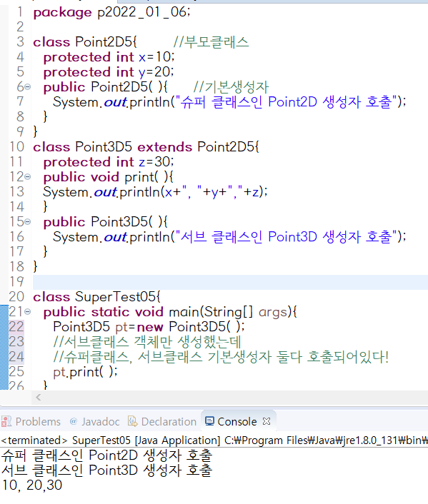Click the comment //서브클래스 객체만 생성했는데
This screenshot has height=504, width=428.
tap(147, 342)
